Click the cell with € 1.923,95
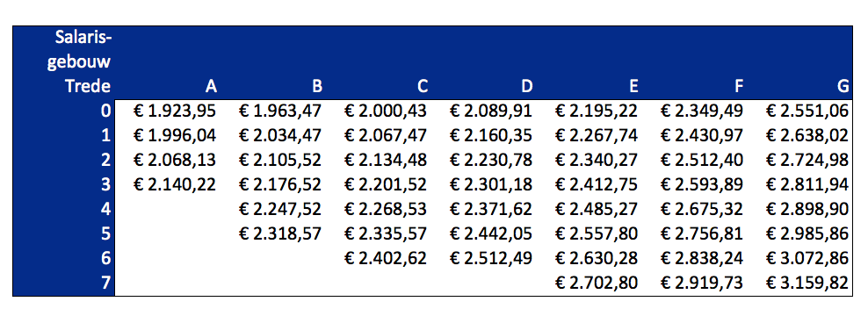 point(174,111)
